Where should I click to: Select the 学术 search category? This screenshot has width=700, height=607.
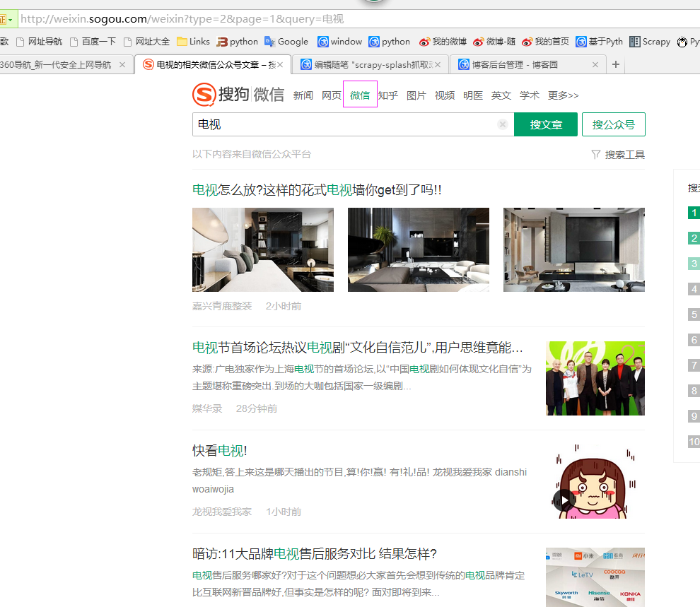530,95
